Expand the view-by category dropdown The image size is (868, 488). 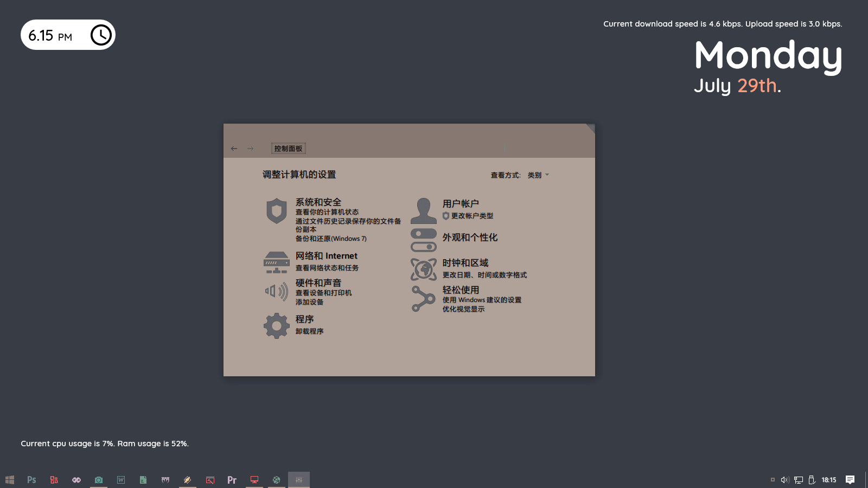(x=538, y=175)
